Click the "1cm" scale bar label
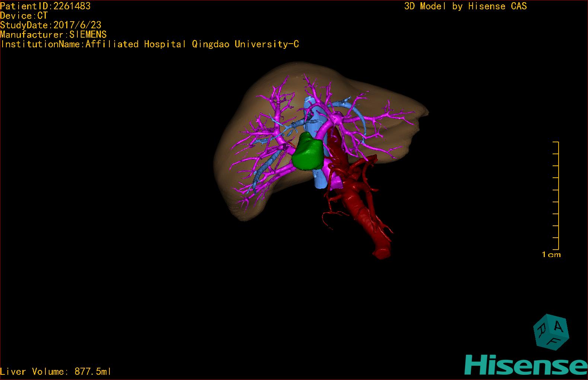The height and width of the screenshot is (380, 588). [551, 255]
